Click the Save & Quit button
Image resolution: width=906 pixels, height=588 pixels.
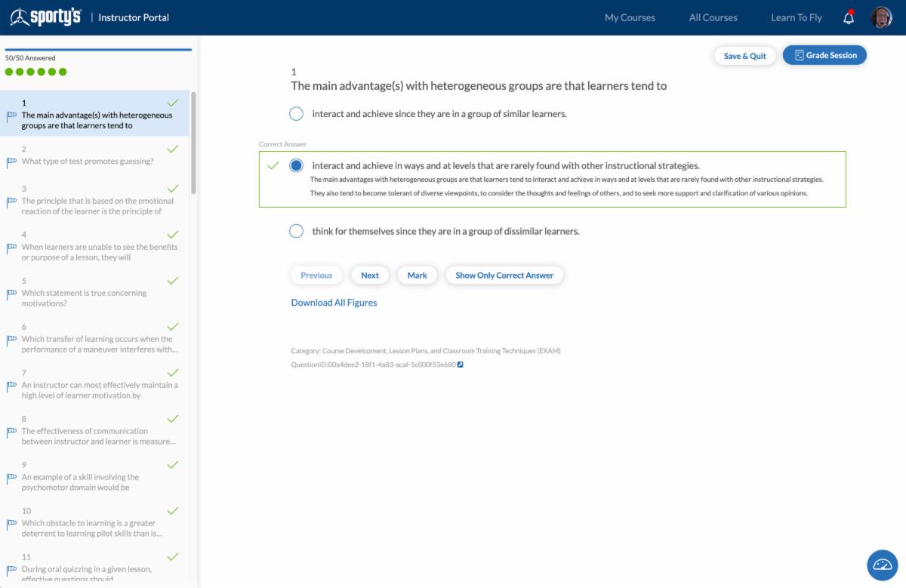[x=744, y=56]
